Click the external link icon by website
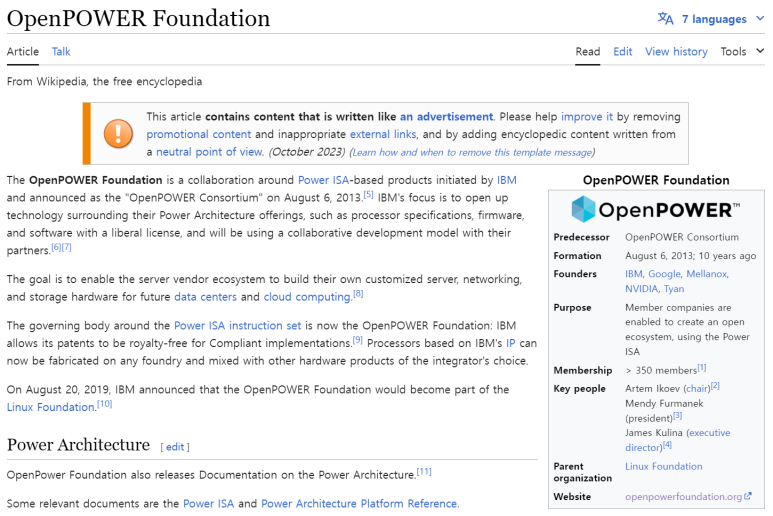 [748, 496]
